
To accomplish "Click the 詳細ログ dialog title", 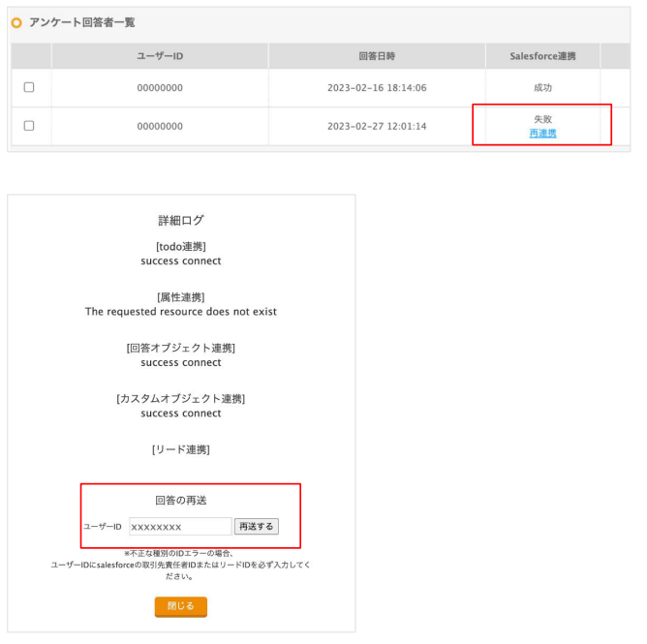I will point(181,220).
